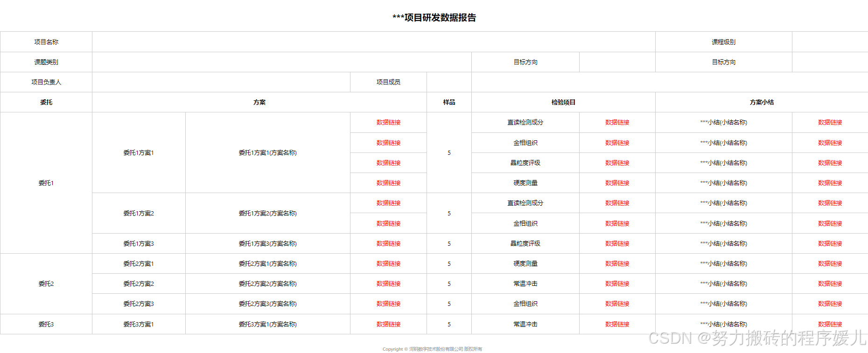Click the 委托 column header

click(46, 102)
